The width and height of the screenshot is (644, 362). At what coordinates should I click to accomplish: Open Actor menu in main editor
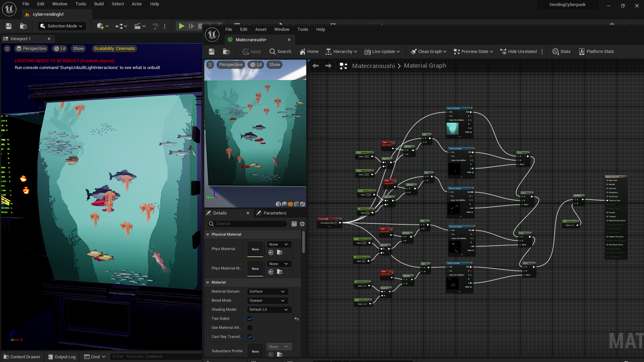(x=137, y=4)
